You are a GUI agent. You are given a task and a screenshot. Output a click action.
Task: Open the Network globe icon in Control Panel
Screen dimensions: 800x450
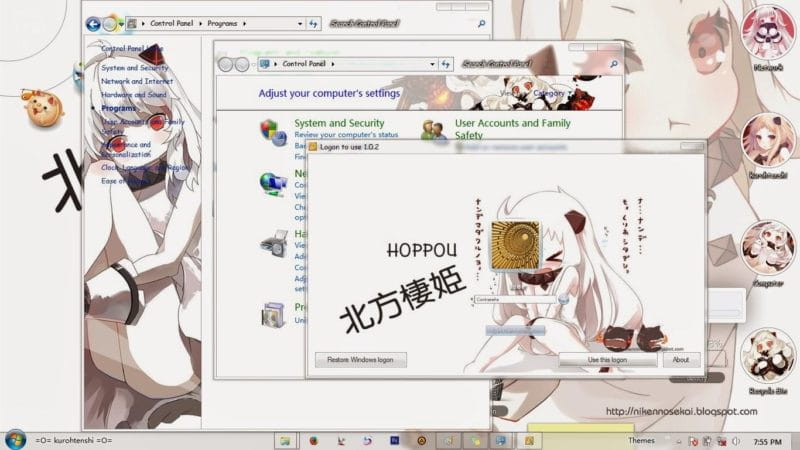pyautogui.click(x=273, y=184)
